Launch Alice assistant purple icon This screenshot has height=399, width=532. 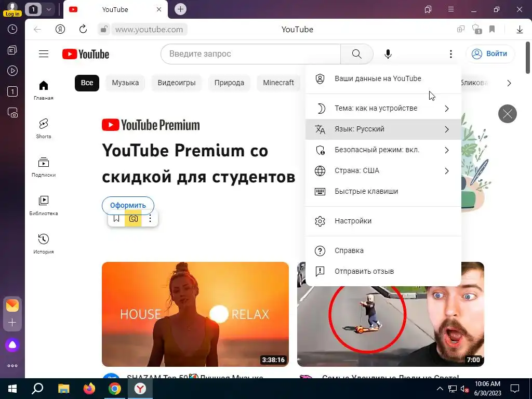12,345
